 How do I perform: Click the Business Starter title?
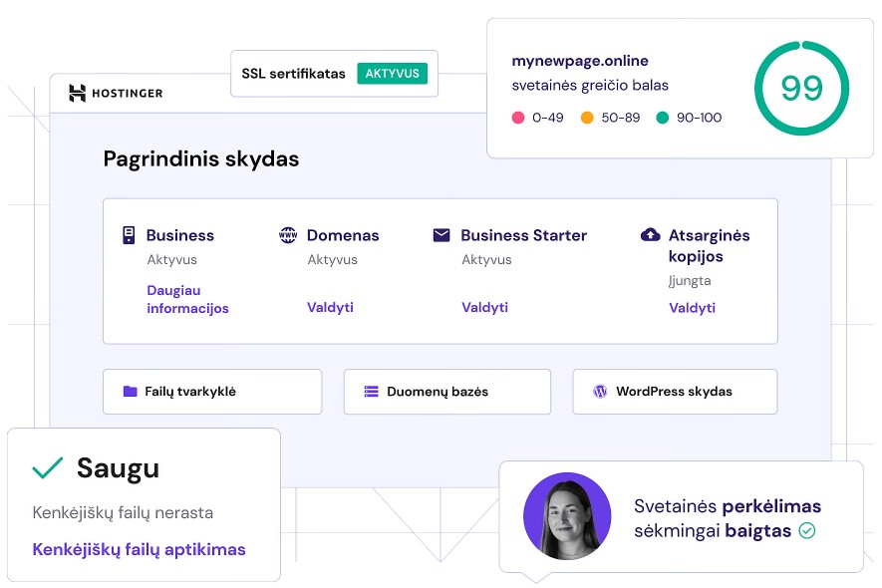(523, 235)
